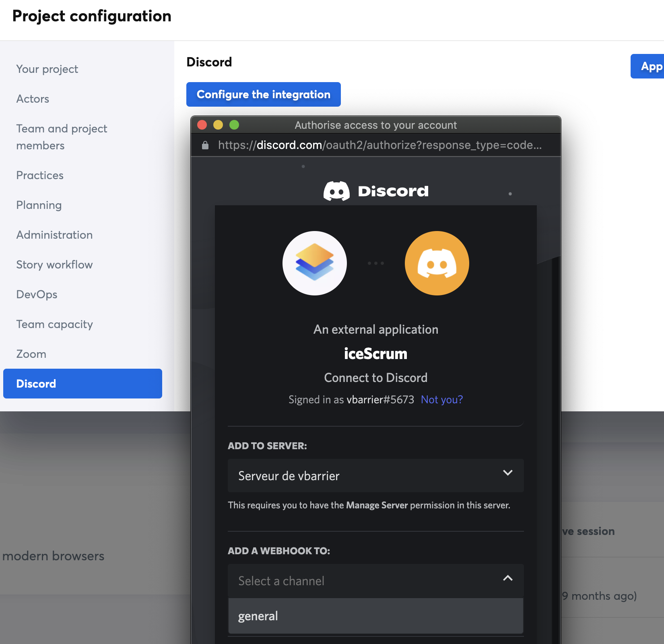664x644 pixels.
Task: Click the 'Not you?' link
Action: pyautogui.click(x=441, y=399)
